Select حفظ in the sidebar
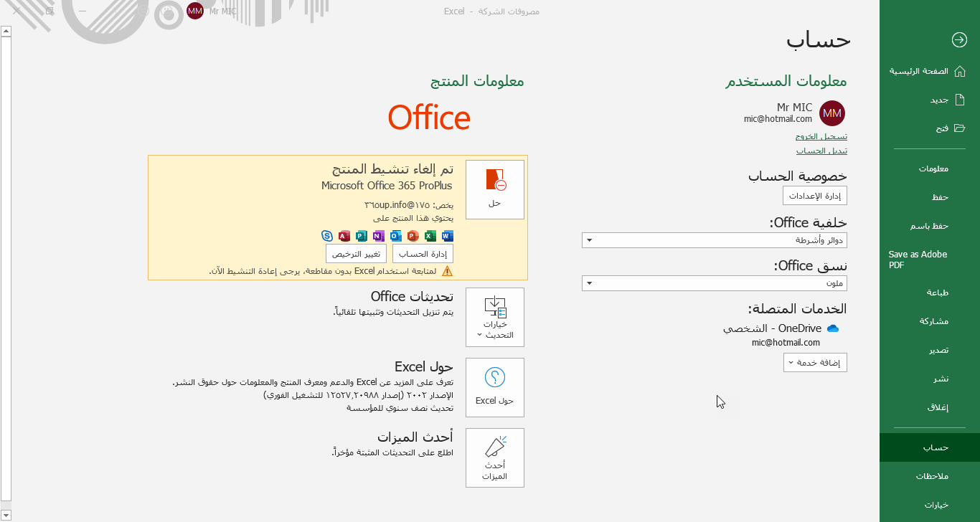The width and height of the screenshot is (980, 522). pyautogui.click(x=930, y=197)
